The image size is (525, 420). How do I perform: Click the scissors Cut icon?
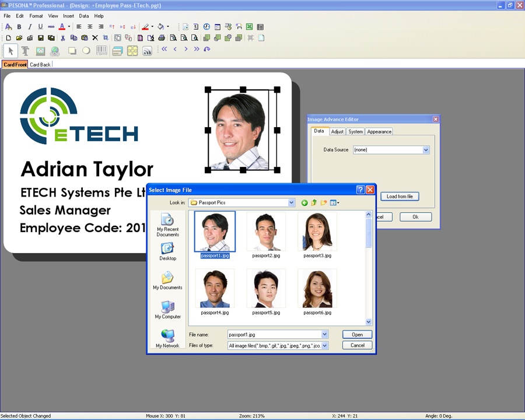[63, 38]
